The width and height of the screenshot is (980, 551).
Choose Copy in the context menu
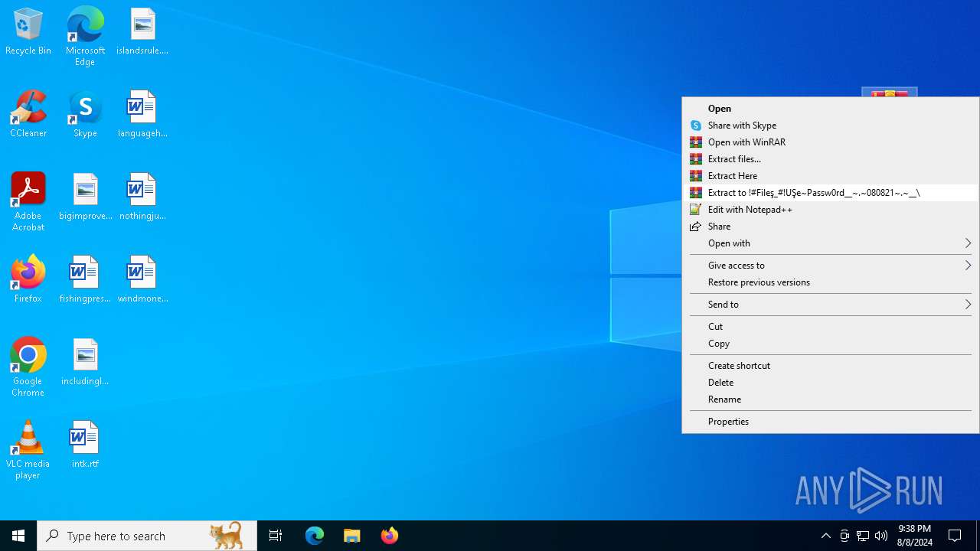tap(831, 344)
